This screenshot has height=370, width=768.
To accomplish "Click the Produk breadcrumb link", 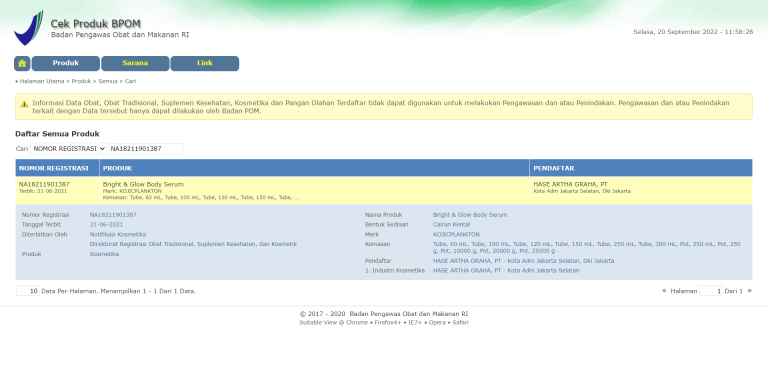I will (x=81, y=81).
